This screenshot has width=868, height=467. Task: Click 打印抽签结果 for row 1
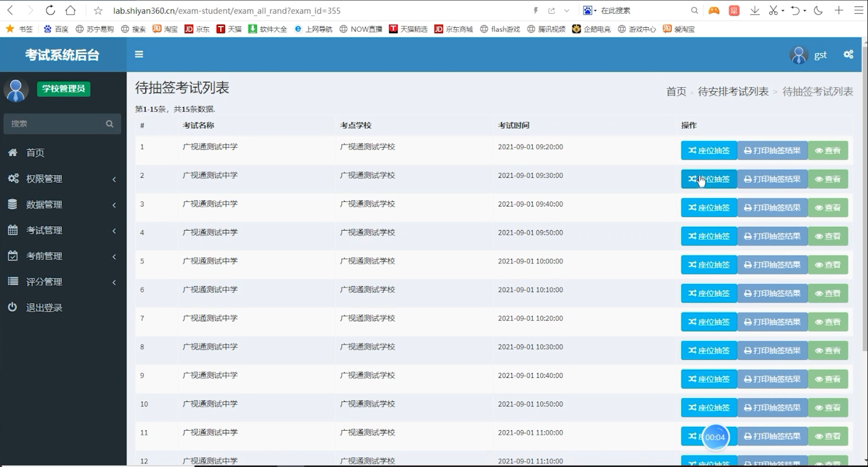(x=772, y=151)
